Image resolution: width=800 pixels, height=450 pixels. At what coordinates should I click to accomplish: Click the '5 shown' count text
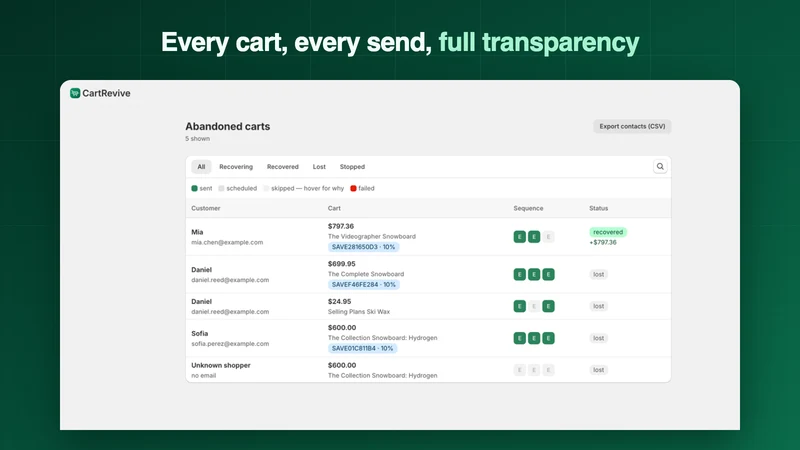tap(197, 139)
